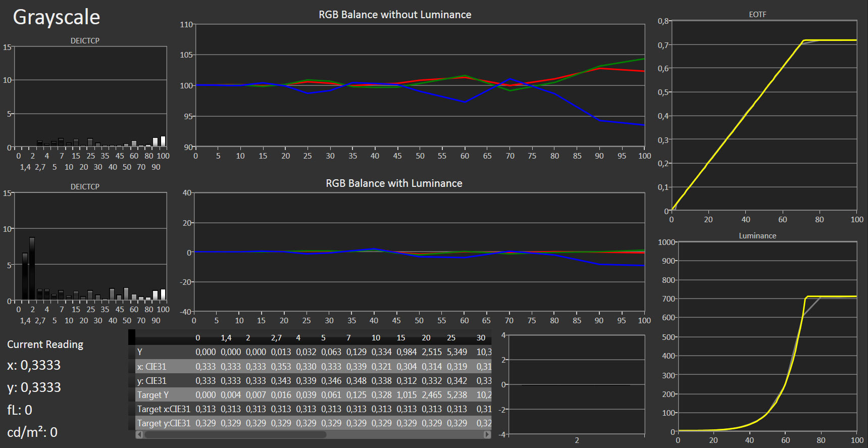Click the EOTF chart title
Viewport: 868px width, 448px height.
click(x=757, y=15)
